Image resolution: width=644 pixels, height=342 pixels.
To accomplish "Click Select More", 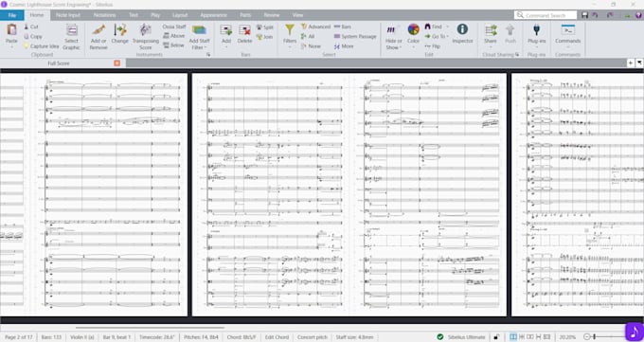I will (x=344, y=46).
